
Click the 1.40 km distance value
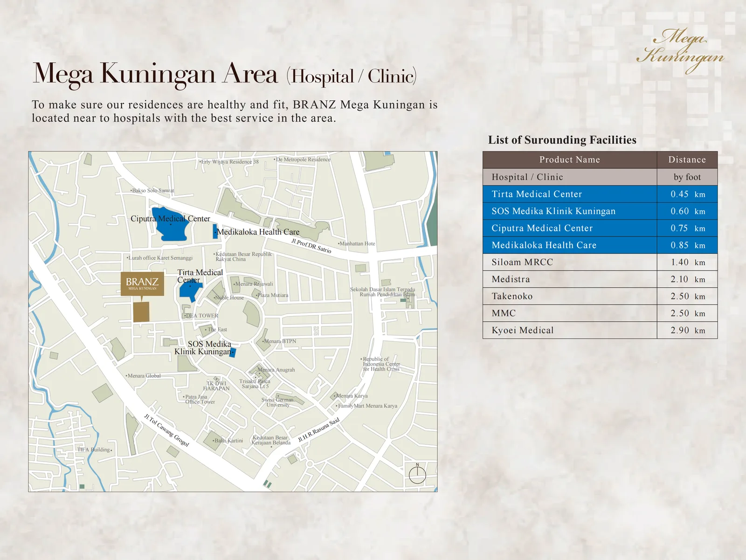point(688,262)
